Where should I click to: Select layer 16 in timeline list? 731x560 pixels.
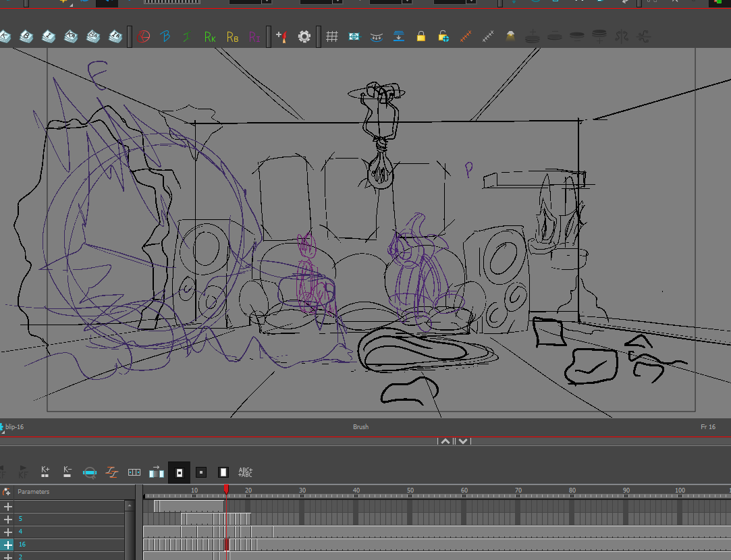point(69,544)
